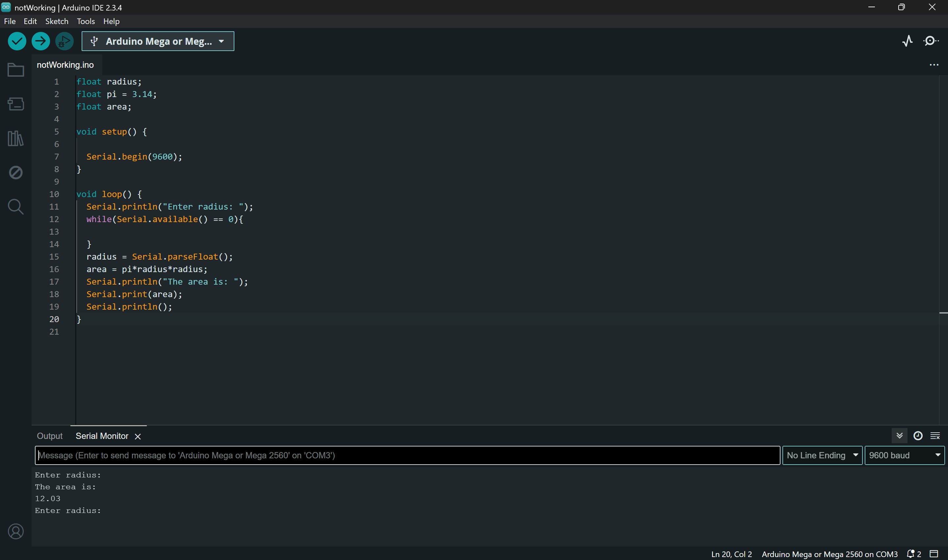Click the Verify sketch checkmark button
948x560 pixels.
[17, 41]
